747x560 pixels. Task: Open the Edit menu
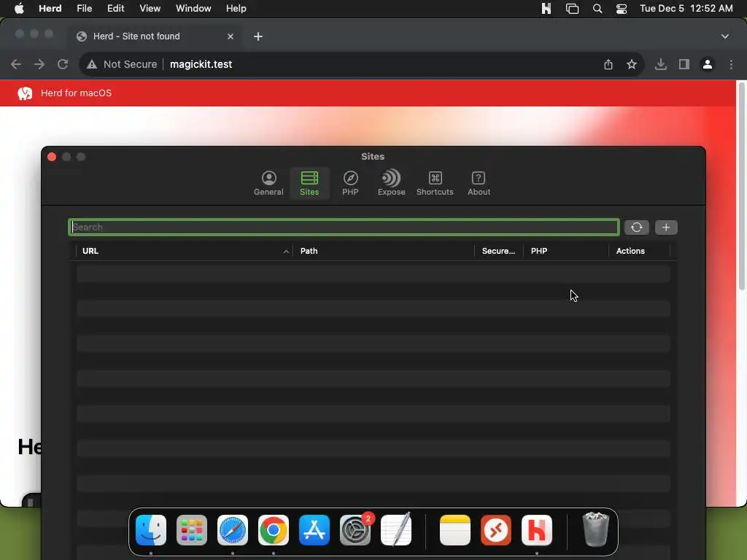pos(116,9)
